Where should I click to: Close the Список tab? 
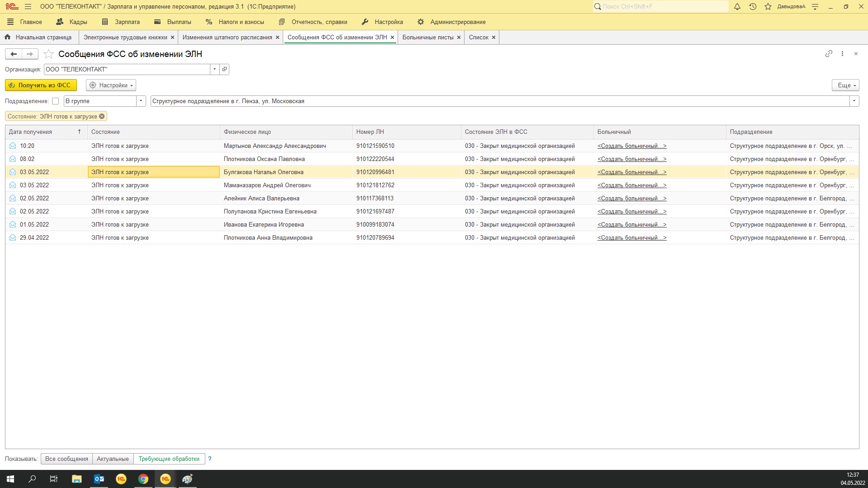tap(493, 38)
